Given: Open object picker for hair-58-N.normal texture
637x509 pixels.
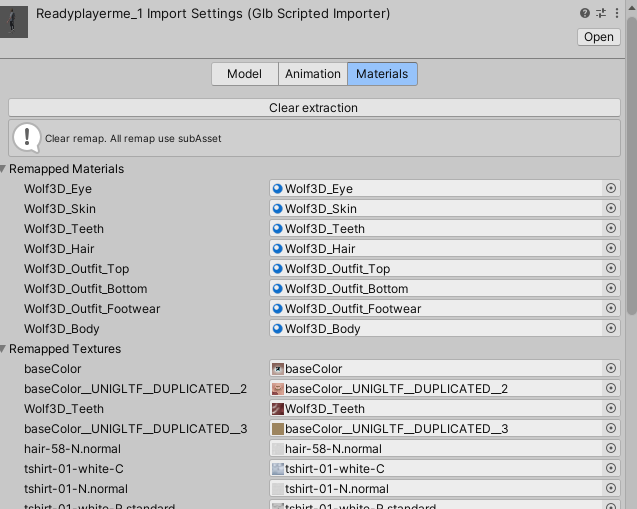Looking at the screenshot, I should [x=611, y=448].
